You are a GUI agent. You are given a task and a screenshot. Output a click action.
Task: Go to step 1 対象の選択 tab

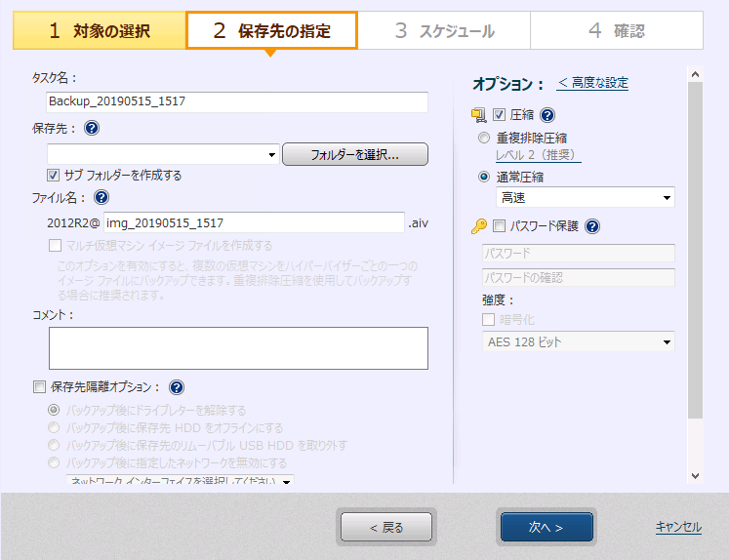(x=100, y=31)
